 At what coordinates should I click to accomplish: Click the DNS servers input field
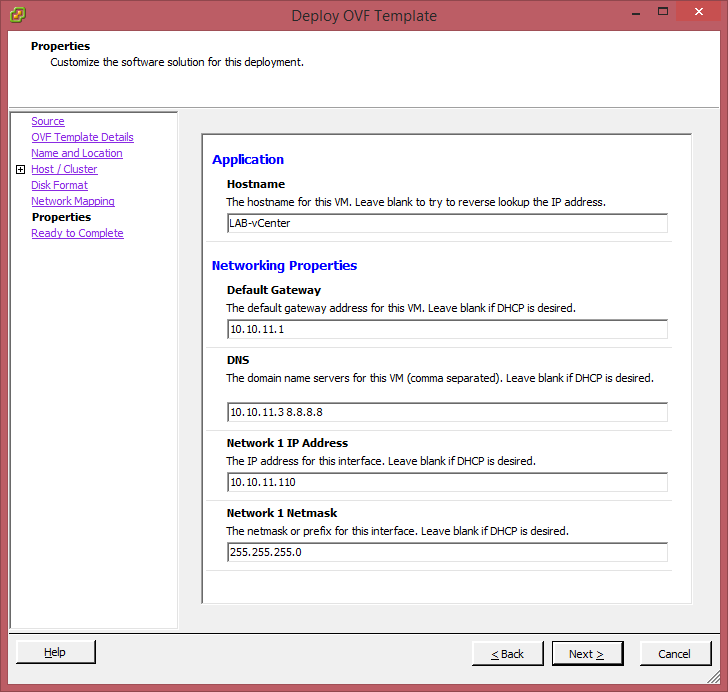click(x=446, y=412)
